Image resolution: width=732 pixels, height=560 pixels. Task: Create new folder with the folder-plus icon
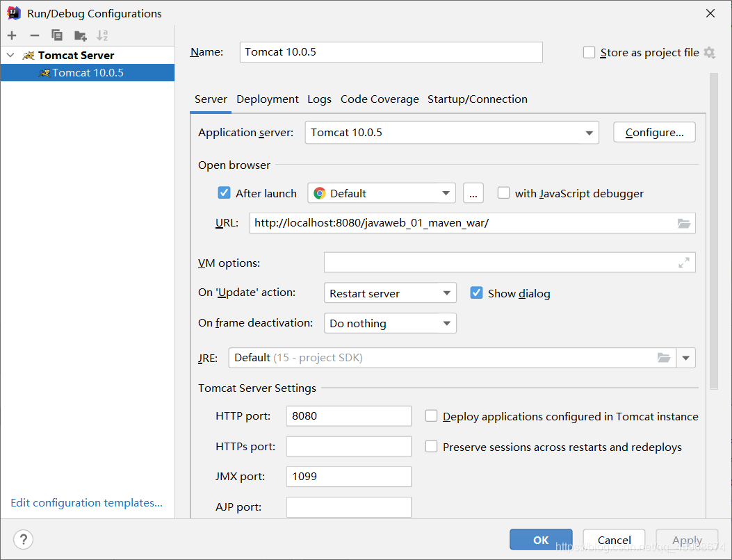81,35
